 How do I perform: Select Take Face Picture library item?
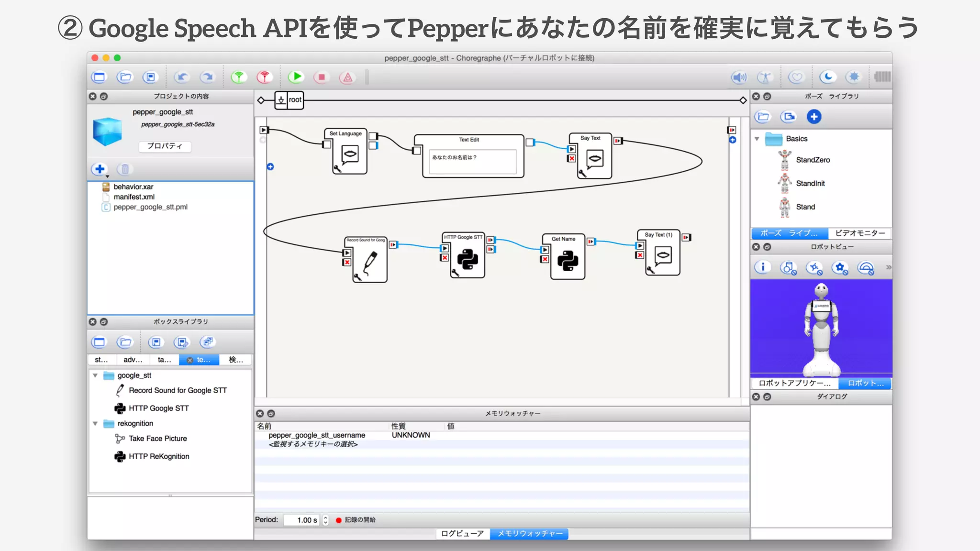pos(151,439)
